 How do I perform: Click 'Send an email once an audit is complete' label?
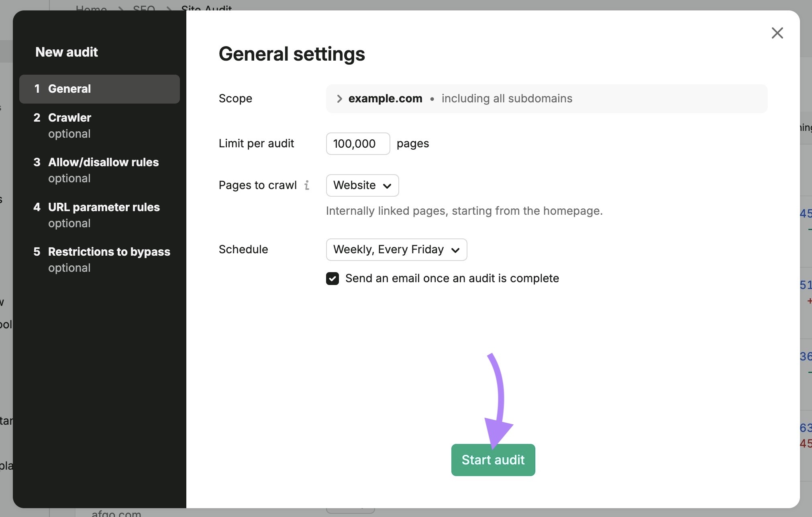click(x=452, y=279)
